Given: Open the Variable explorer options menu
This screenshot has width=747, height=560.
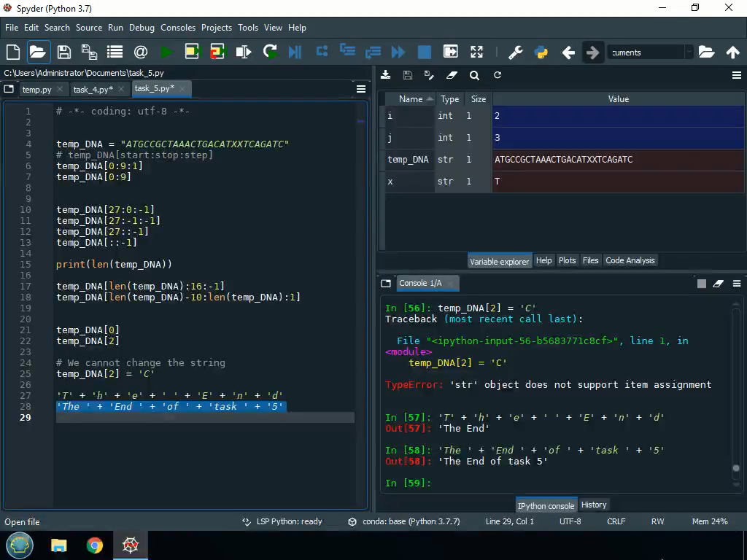Looking at the screenshot, I should (x=736, y=75).
